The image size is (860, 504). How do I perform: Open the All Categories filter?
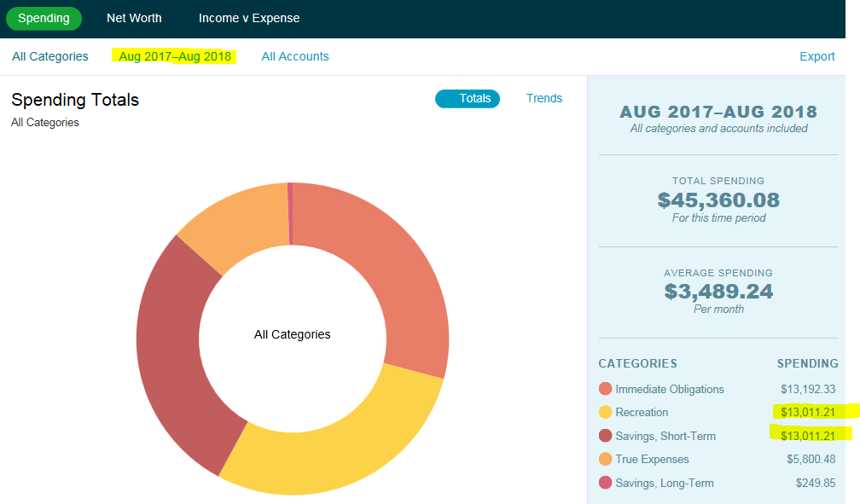49,56
